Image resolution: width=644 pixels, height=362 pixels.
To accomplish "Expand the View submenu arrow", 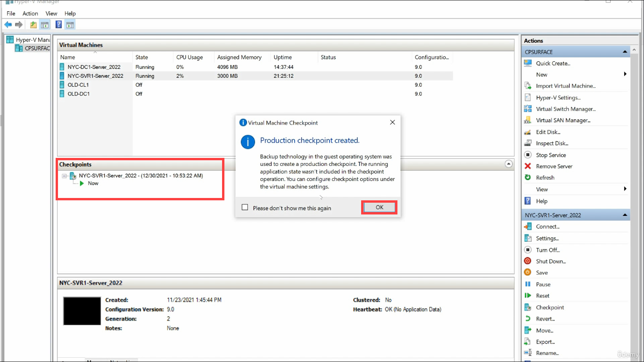I will point(625,189).
